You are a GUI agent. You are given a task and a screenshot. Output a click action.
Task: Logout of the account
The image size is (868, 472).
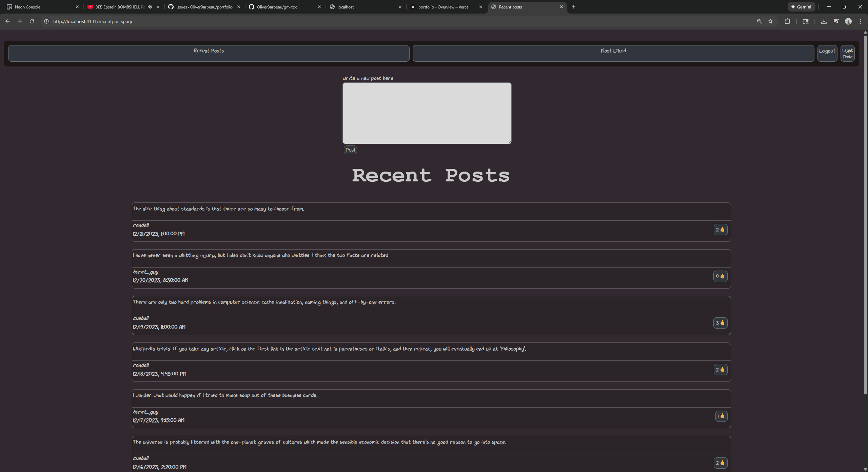point(827,53)
